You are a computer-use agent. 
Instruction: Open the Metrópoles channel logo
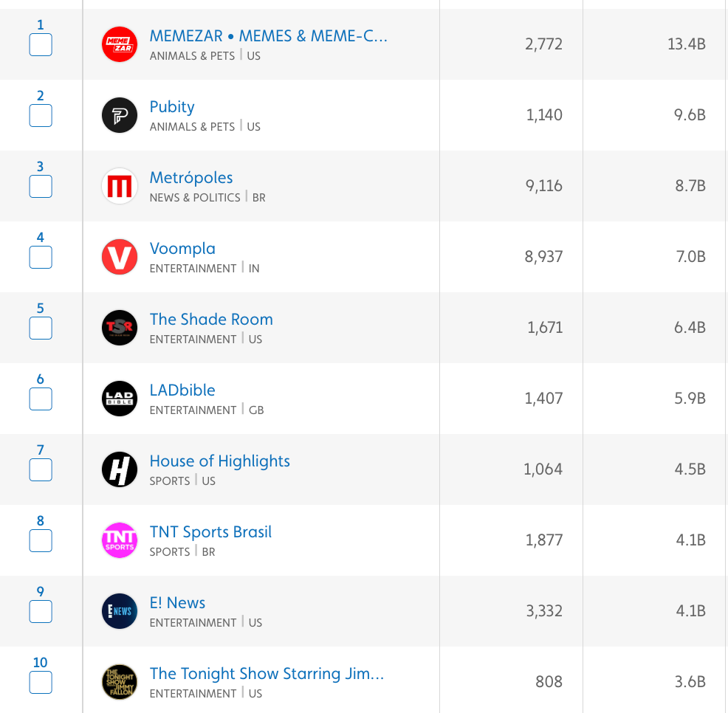pyautogui.click(x=120, y=186)
